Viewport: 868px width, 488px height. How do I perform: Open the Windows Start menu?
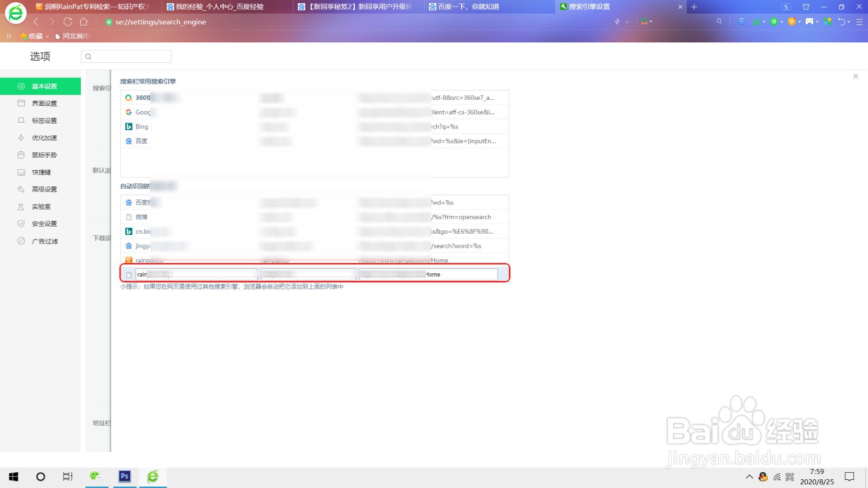[14, 477]
